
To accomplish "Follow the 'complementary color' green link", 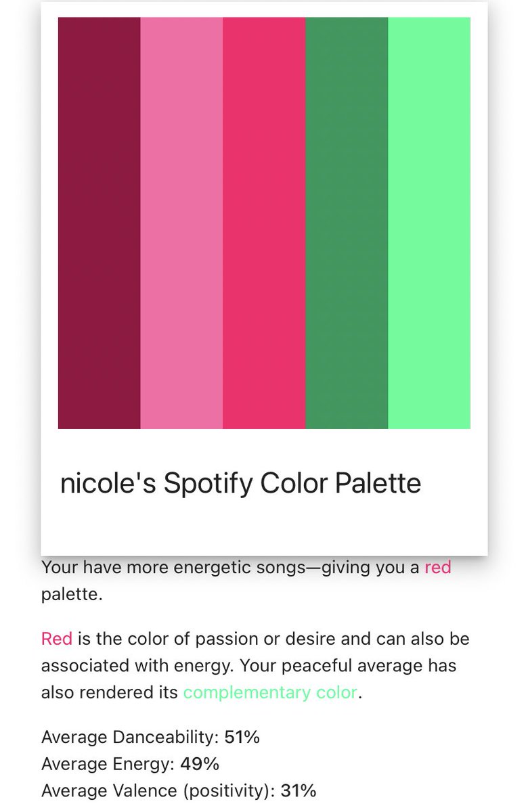I will [x=270, y=693].
